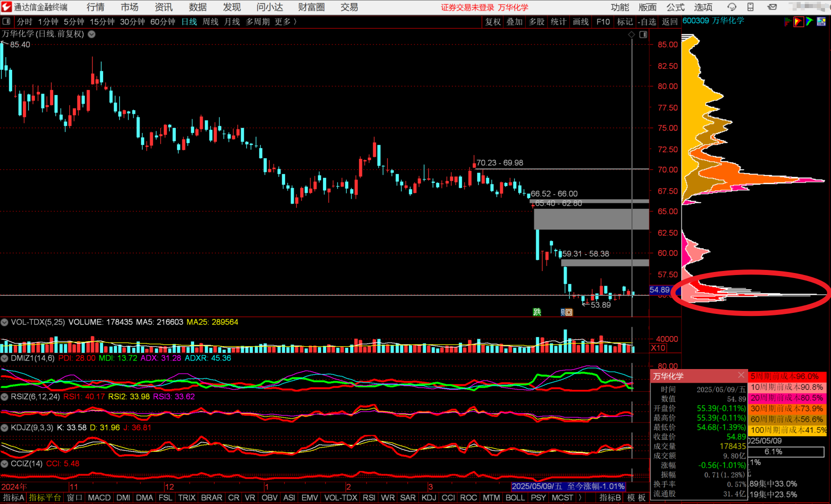This screenshot has width=831, height=504.
Task: Open the 问小达 menu
Action: coord(269,7)
